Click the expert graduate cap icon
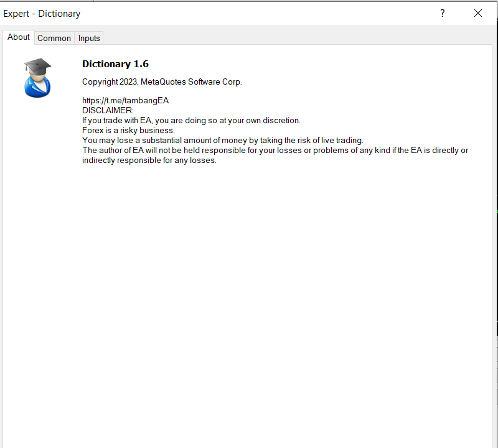498x448 pixels. click(x=37, y=78)
